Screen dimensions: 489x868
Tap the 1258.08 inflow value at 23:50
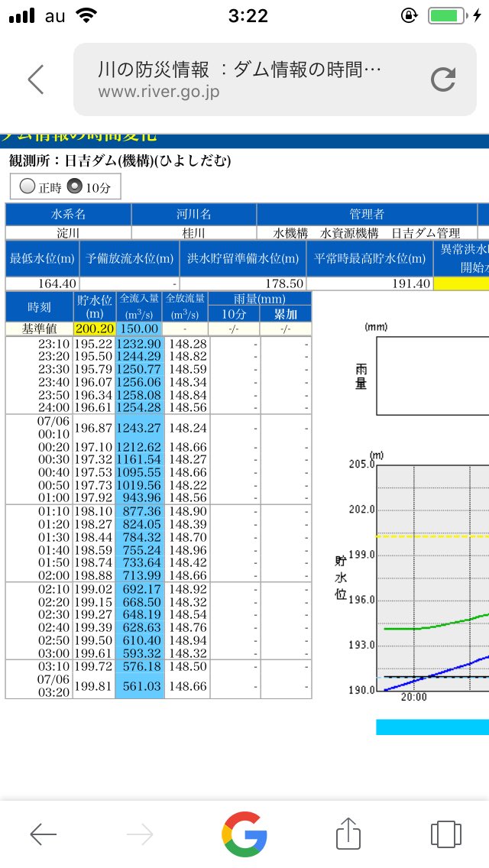coord(140,395)
